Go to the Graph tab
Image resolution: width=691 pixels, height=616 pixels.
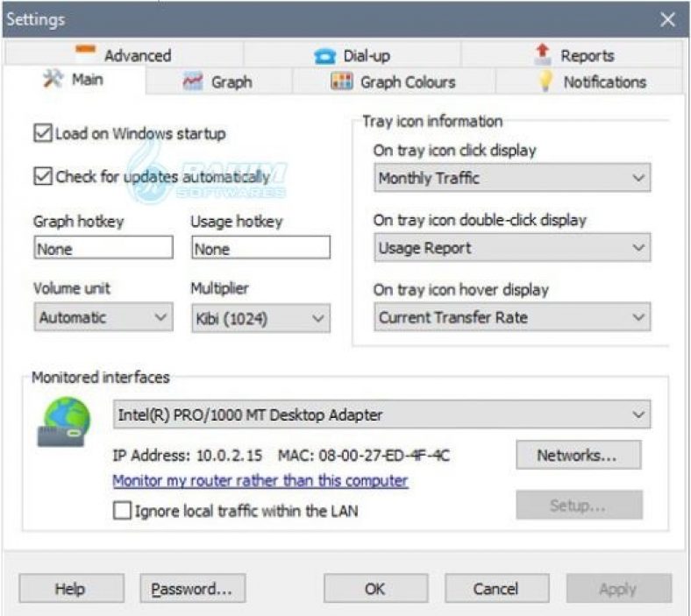coord(219,81)
